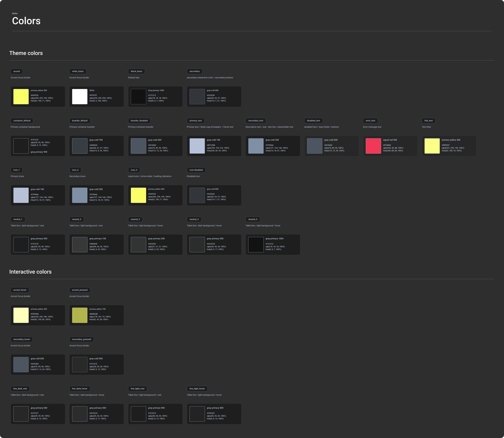Select the yellow swatch under the icon_3 tag
The height and width of the screenshot is (438, 504).
point(138,195)
